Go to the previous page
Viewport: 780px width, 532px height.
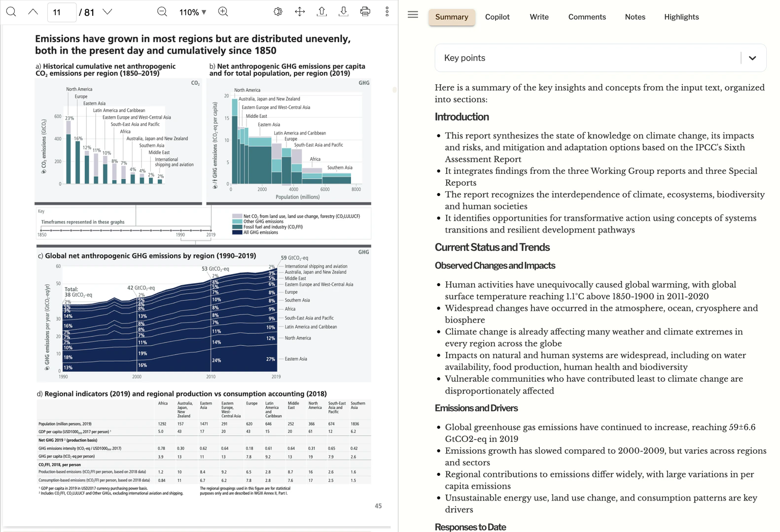pos(33,12)
